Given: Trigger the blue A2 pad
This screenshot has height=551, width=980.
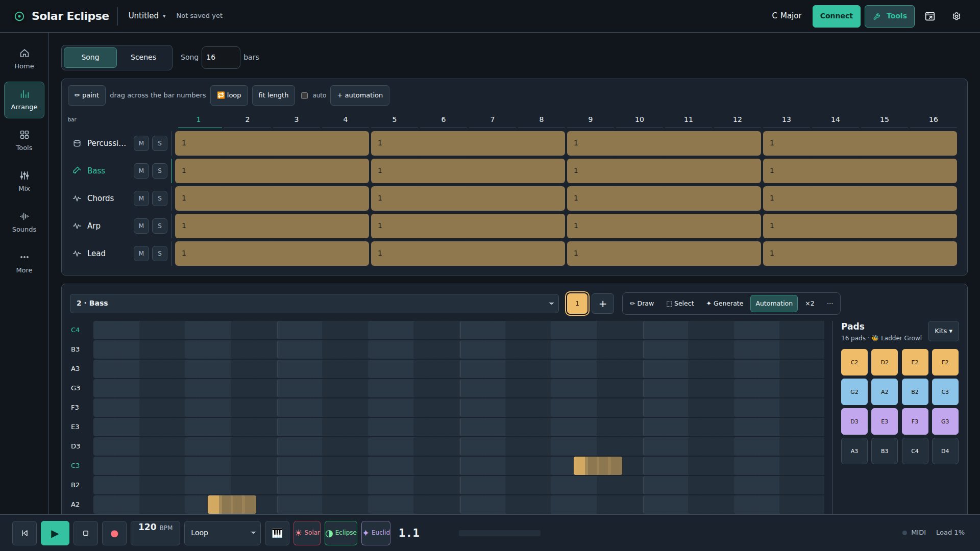Looking at the screenshot, I should (885, 392).
